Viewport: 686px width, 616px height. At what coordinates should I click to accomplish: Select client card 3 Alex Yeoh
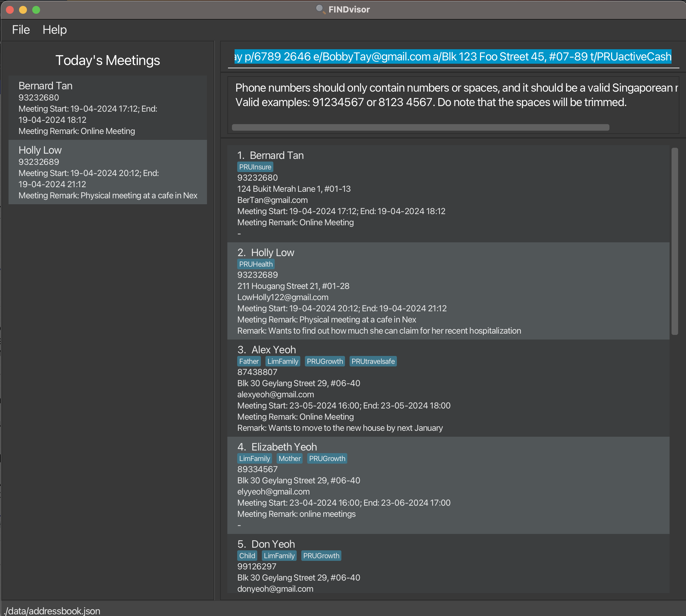click(447, 388)
